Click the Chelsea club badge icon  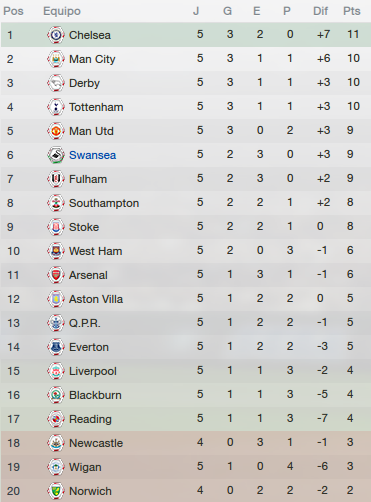click(x=56, y=35)
